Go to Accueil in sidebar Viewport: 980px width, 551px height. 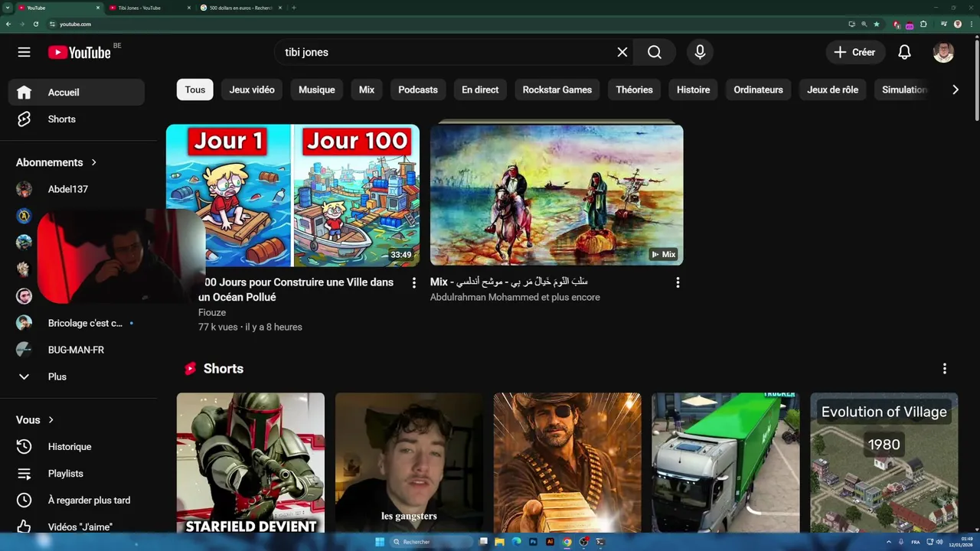(77, 92)
